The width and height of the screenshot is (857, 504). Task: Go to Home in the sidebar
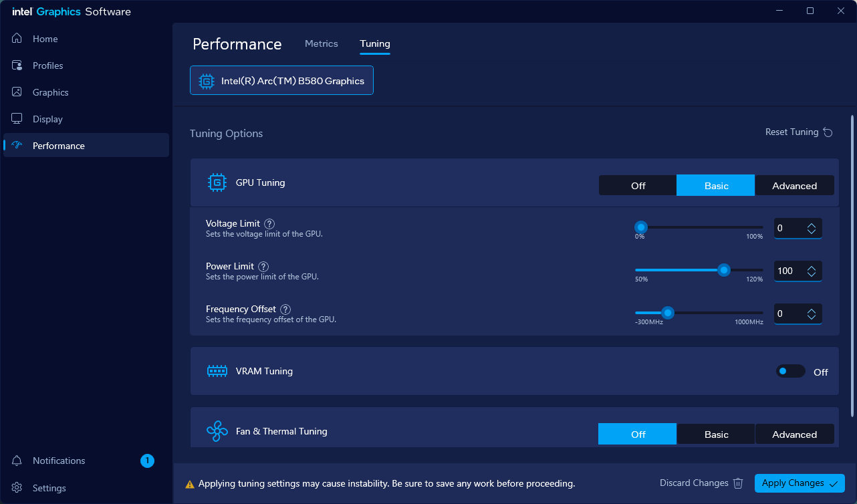click(x=86, y=39)
